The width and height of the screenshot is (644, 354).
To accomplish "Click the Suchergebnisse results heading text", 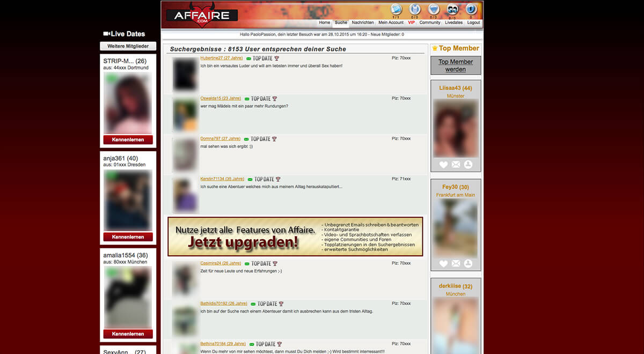I will [x=258, y=49].
